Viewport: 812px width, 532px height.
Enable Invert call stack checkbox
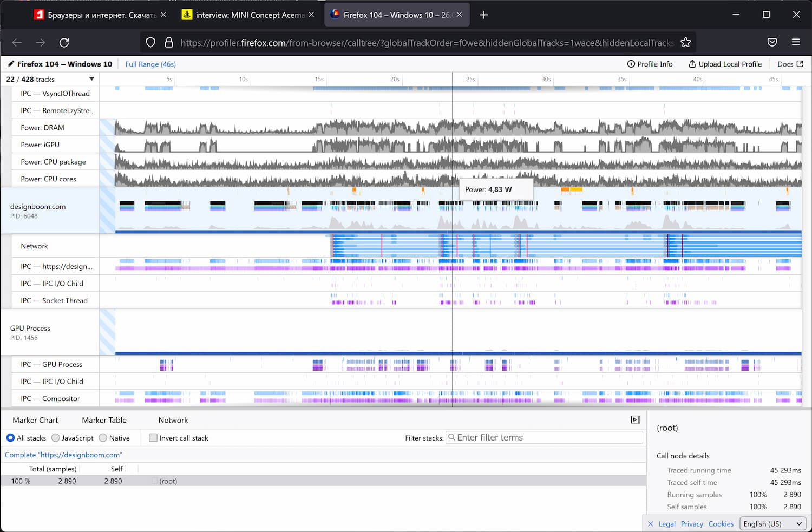click(153, 438)
